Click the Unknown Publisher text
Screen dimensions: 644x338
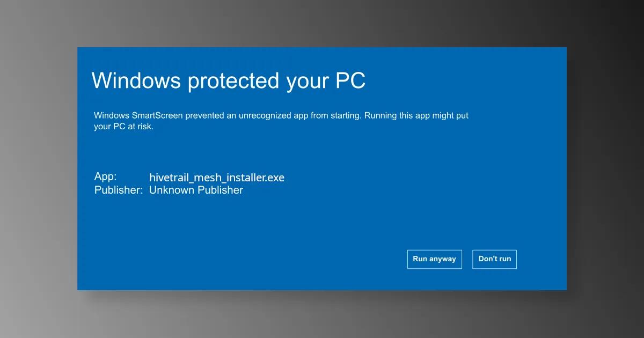(x=196, y=190)
